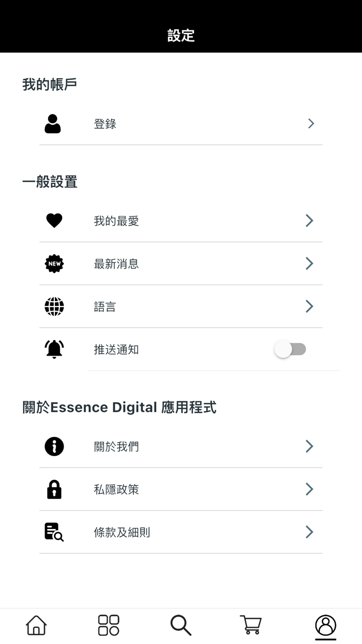Switch to the profile tab
Image resolution: width=362 pixels, height=644 pixels.
click(325, 625)
